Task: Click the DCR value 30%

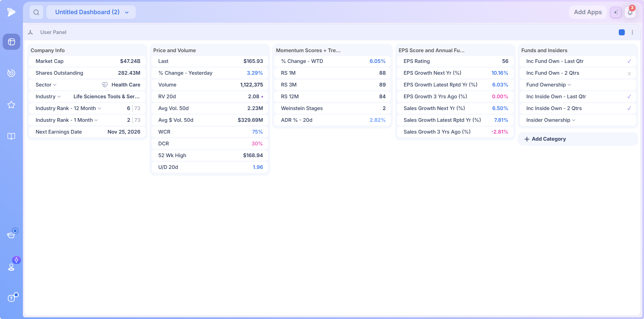Action: (x=257, y=144)
